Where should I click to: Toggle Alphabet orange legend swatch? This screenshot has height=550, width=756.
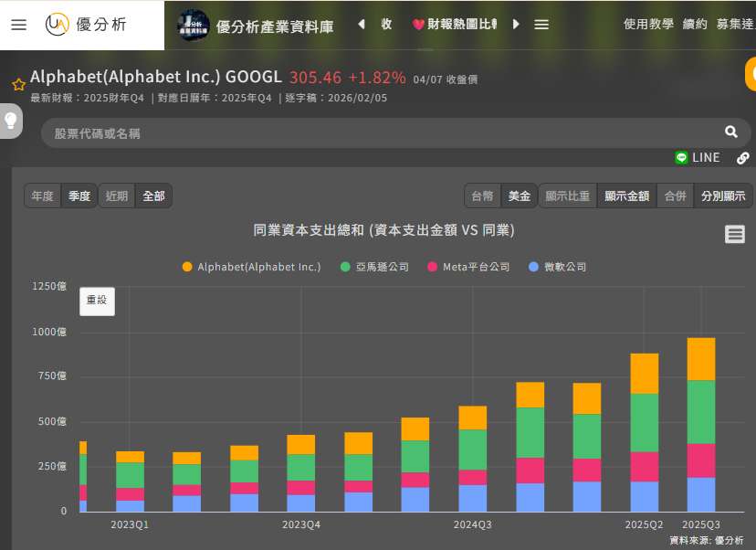187,267
